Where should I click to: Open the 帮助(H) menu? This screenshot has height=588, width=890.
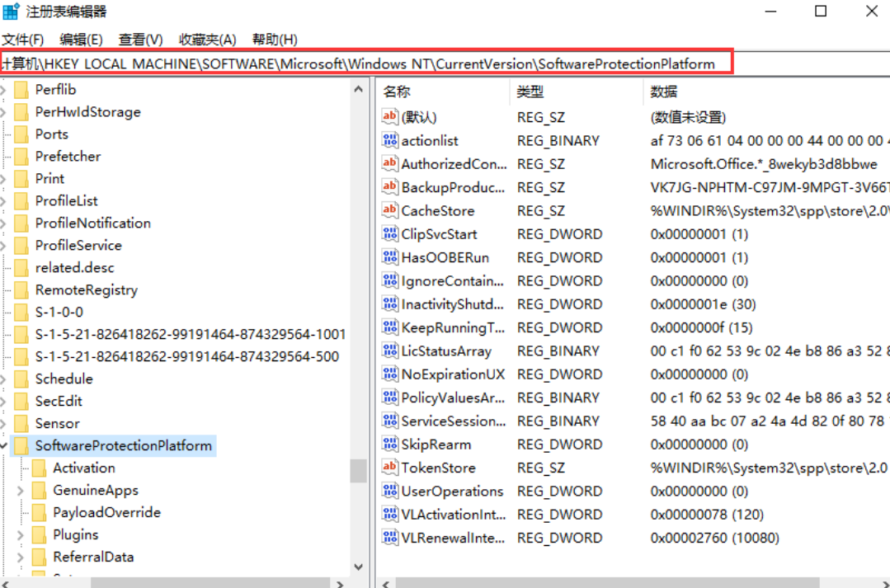(x=275, y=40)
